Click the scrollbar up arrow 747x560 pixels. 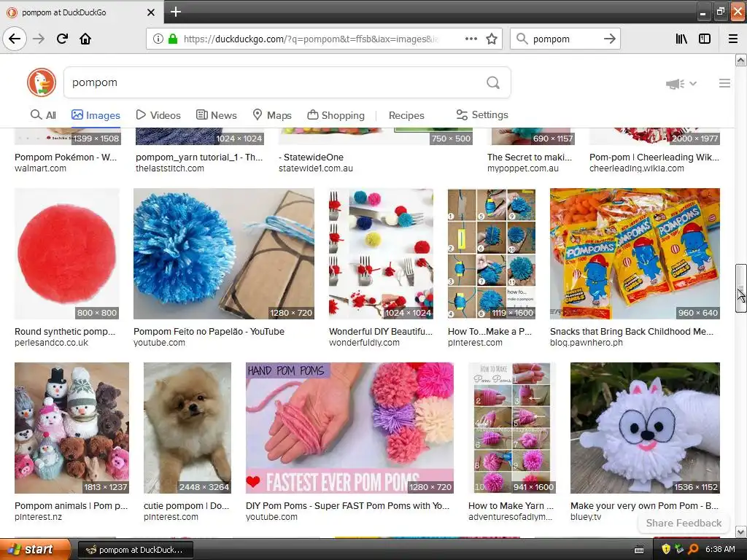point(740,60)
